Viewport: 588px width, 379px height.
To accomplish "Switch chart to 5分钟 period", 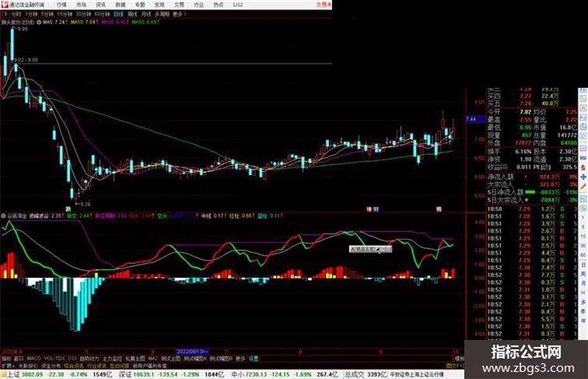I will pos(47,14).
